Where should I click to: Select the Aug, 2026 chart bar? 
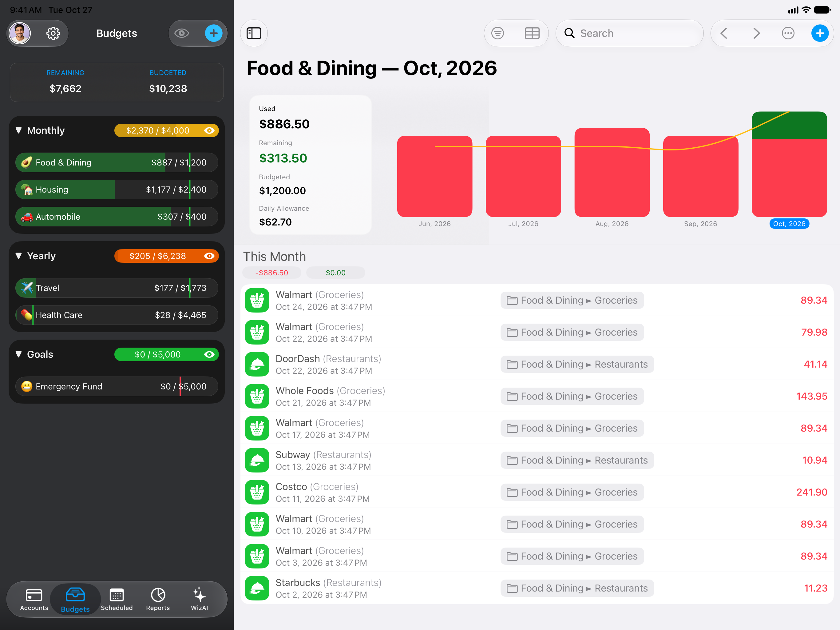click(x=612, y=173)
